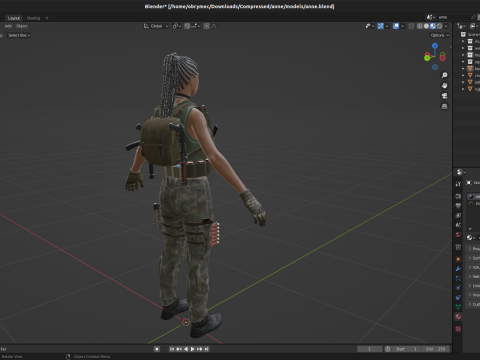This screenshot has height=360, width=480.
Task: Open the viewport shading options dropdown
Action: click(446, 26)
